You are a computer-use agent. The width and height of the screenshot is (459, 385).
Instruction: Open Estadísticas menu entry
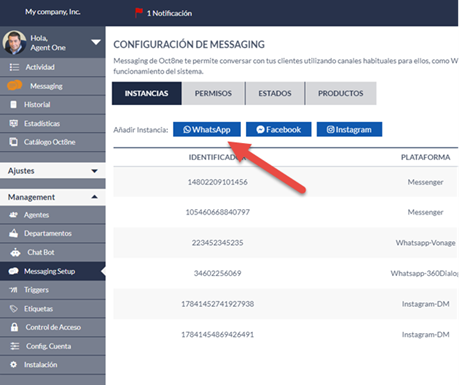click(53, 123)
